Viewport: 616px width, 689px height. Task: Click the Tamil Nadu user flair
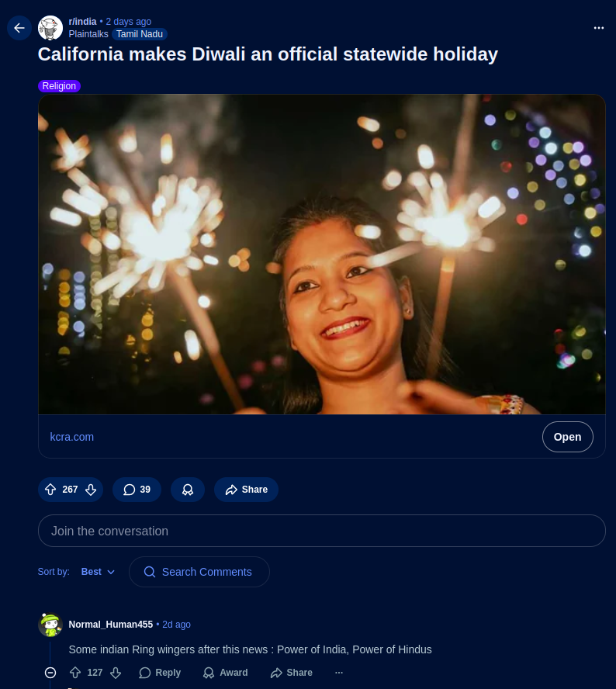[140, 34]
